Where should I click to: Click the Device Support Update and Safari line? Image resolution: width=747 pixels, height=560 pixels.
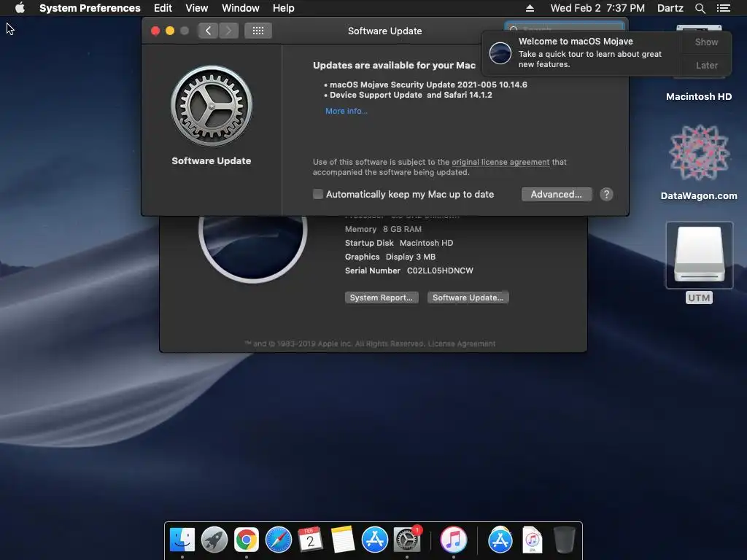point(411,95)
